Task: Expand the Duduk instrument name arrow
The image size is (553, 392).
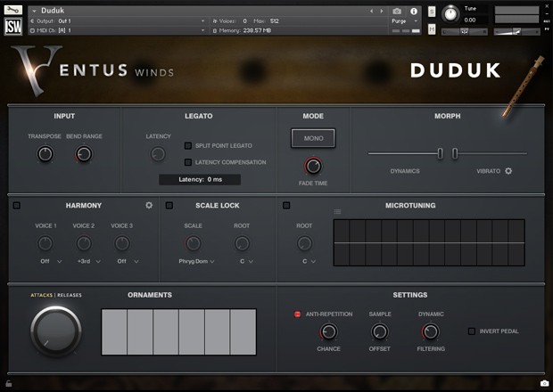Action: pyautogui.click(x=34, y=12)
